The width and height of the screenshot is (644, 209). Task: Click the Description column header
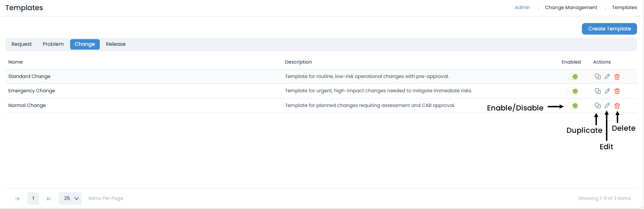tap(298, 62)
